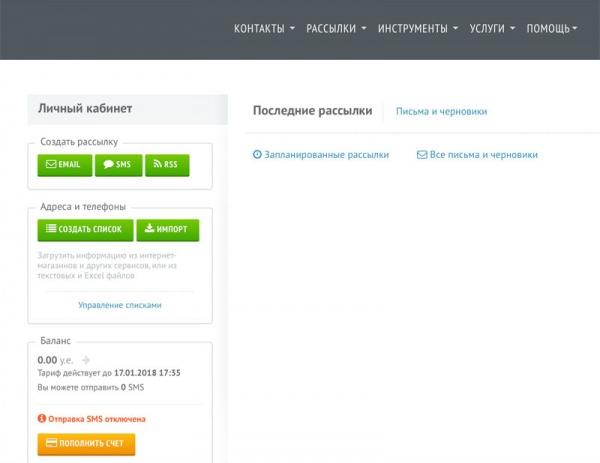Expand the КОНТАКТЫ dropdown menu
Screen dimensions: 600x463
click(x=264, y=29)
